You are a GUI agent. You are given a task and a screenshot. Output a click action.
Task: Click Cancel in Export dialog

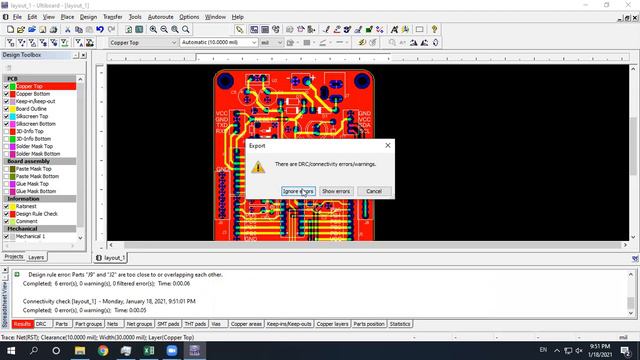tap(374, 191)
